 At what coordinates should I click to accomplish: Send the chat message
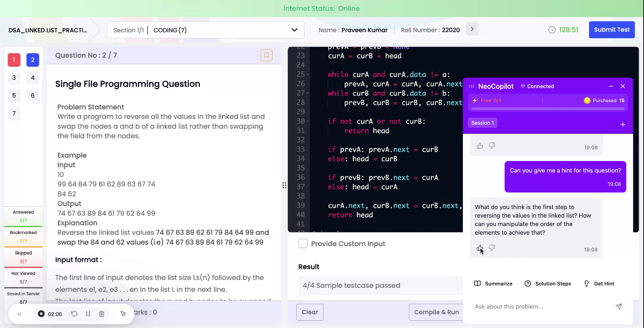coord(619,306)
